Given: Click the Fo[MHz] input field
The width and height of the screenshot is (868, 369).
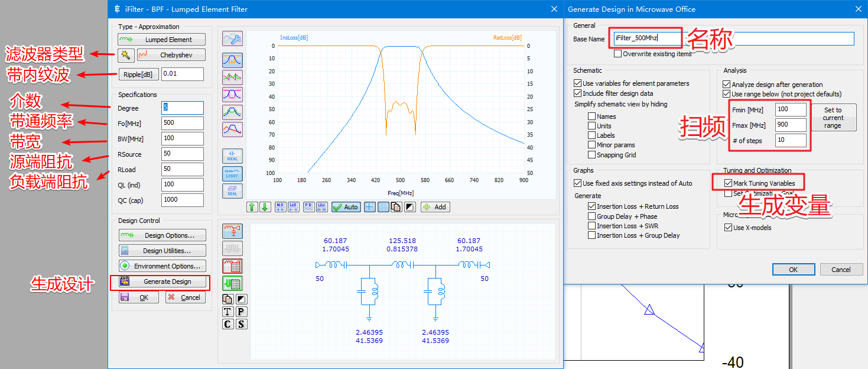Looking at the screenshot, I should tap(183, 123).
